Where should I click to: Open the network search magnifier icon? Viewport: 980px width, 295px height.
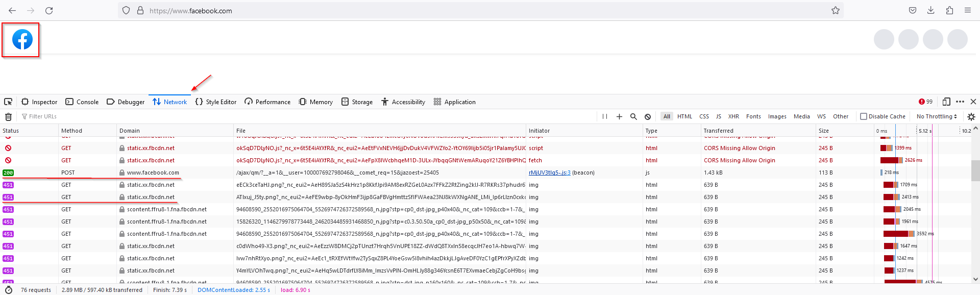click(x=633, y=116)
